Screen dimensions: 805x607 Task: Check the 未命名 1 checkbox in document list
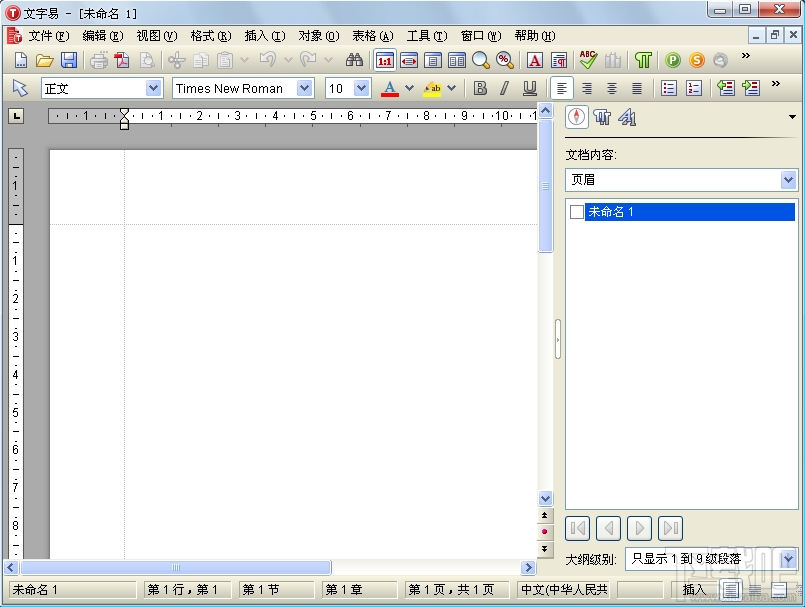pos(575,211)
